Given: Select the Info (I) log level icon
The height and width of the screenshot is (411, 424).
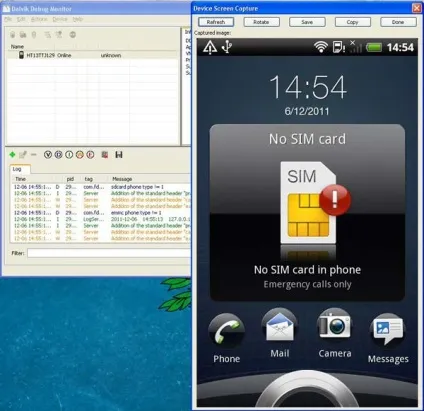Looking at the screenshot, I should tap(69, 155).
